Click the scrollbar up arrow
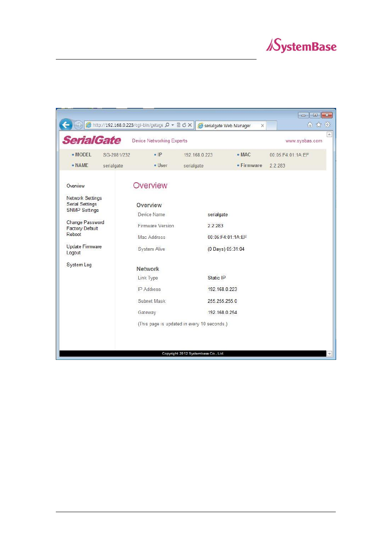Viewport: 392px width, 554px height. tap(329, 135)
